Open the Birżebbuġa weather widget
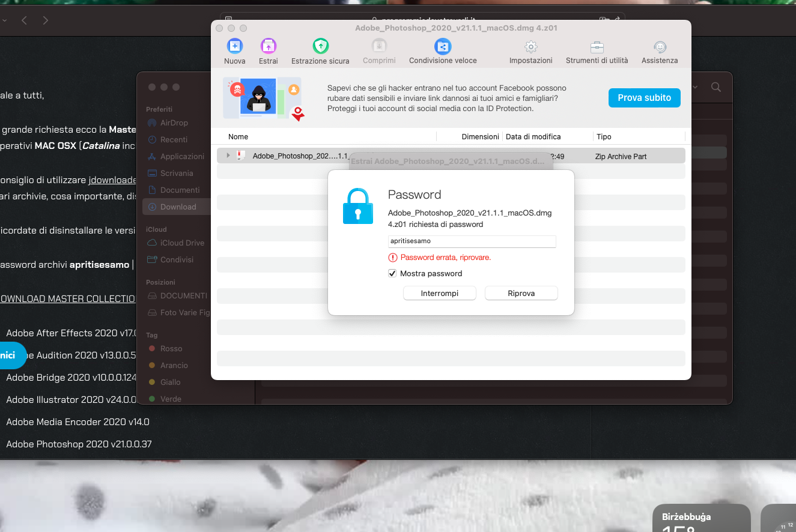Screen dimensions: 796x532 pos(701,518)
